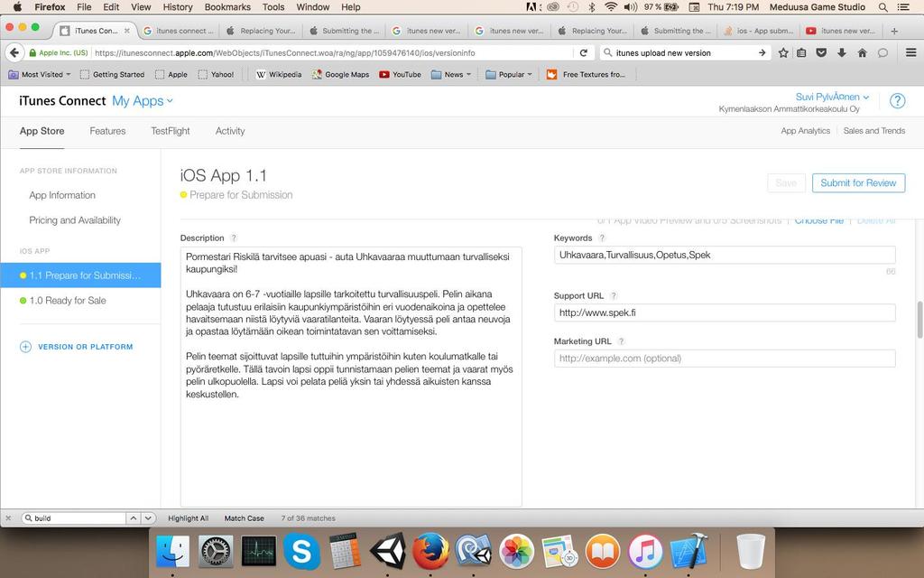Open Xcode from the dock
Viewport: 924px width, 578px height.
(688, 552)
